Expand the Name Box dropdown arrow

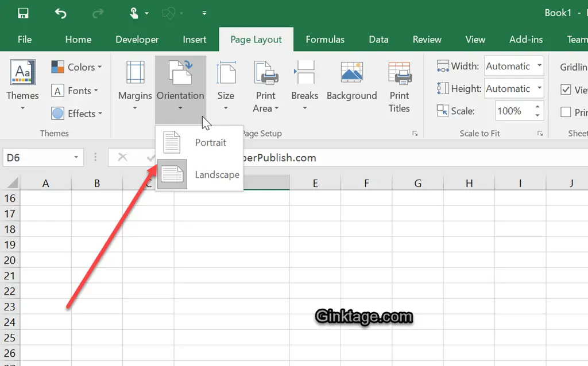(x=76, y=157)
